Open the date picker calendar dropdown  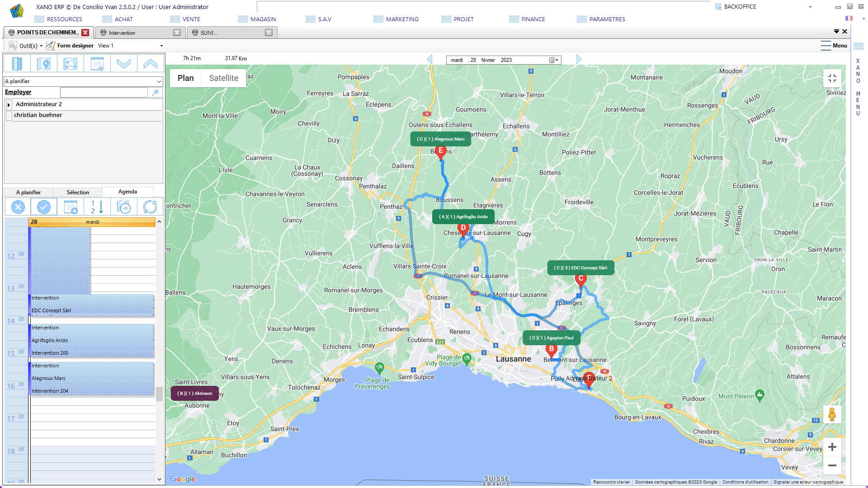(x=554, y=60)
